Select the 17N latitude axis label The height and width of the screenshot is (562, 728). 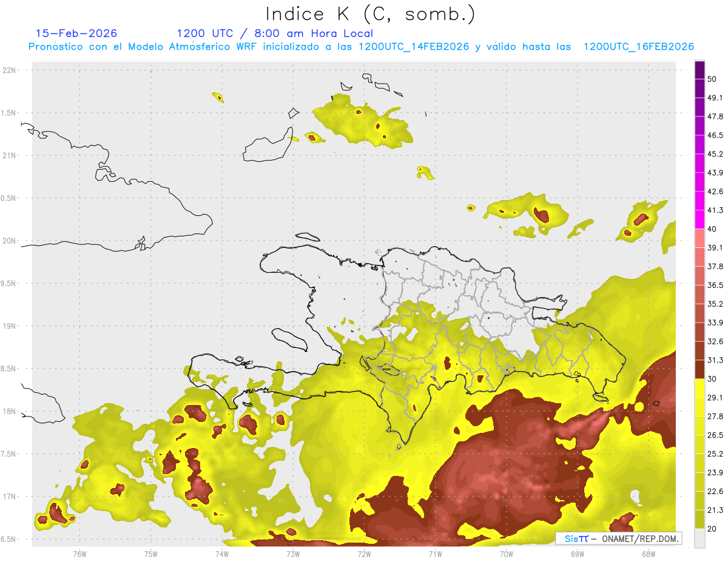tap(10, 497)
